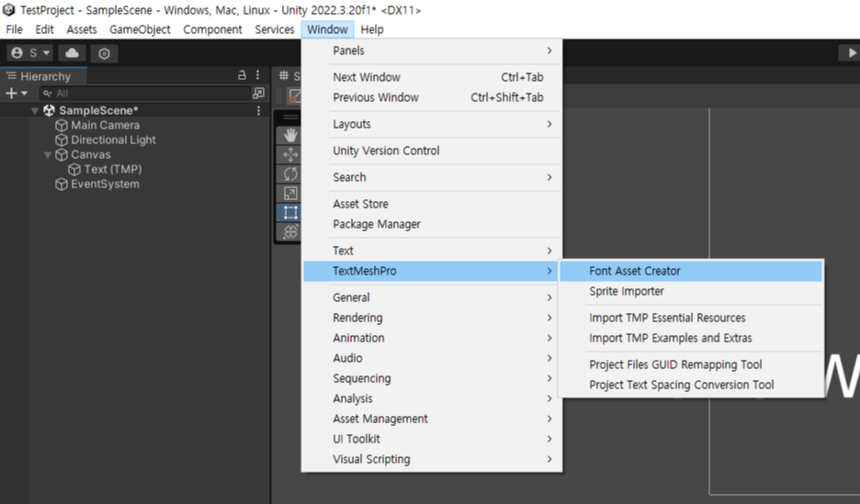Choose Previous Window menu entry

[x=432, y=97]
